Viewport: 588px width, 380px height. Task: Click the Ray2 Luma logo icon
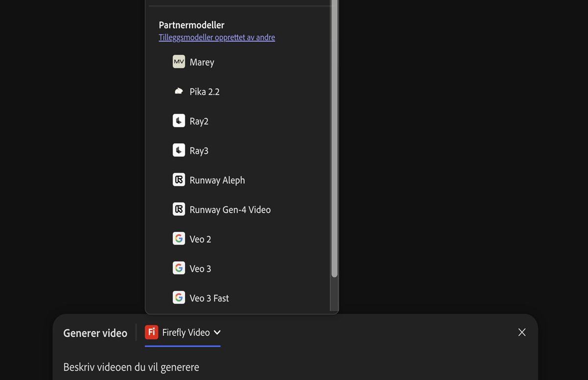pyautogui.click(x=179, y=121)
